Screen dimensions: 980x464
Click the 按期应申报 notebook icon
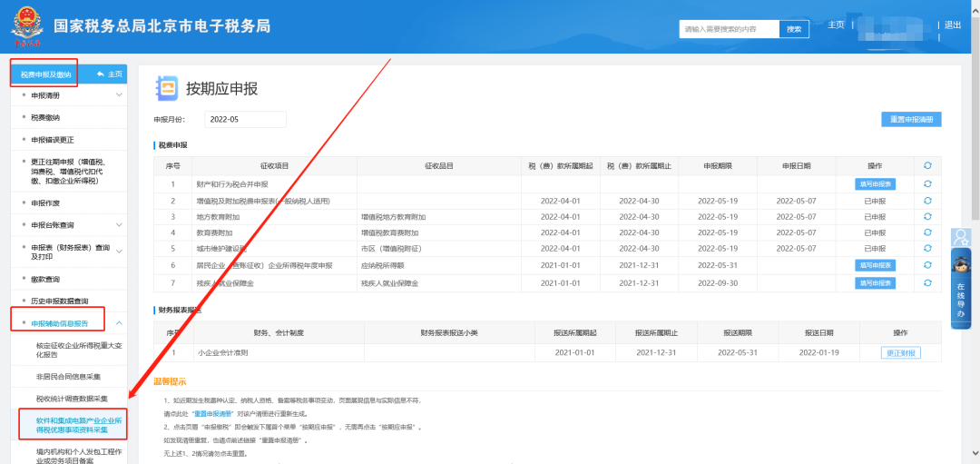(x=166, y=88)
